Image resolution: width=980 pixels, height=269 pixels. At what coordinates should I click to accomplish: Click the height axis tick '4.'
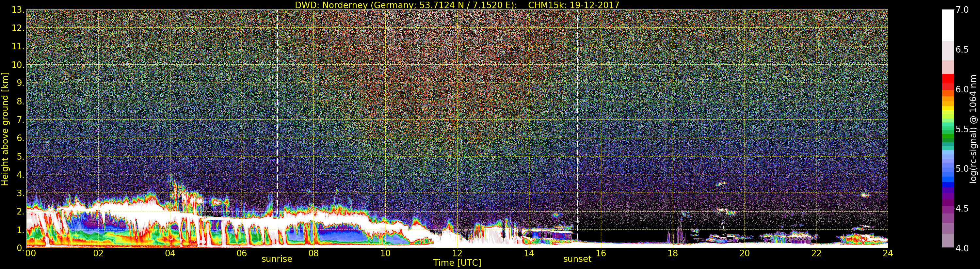point(20,175)
